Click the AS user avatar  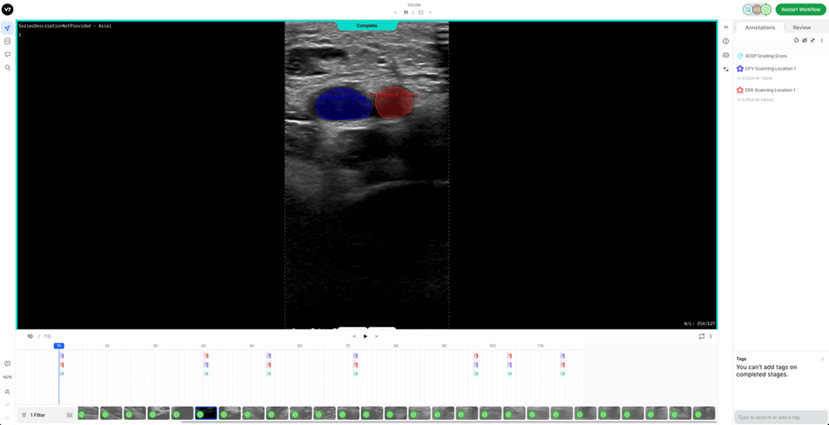tap(757, 10)
